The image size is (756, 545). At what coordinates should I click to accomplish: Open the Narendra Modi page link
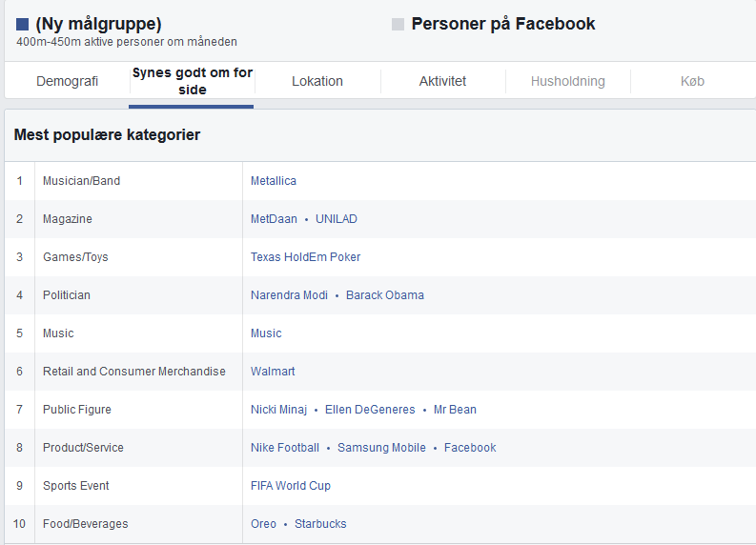click(x=289, y=295)
